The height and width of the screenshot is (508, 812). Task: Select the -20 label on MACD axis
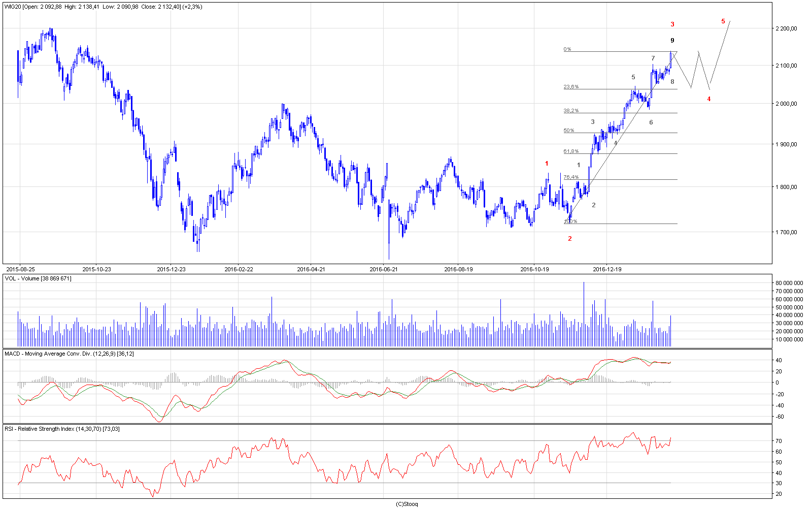click(780, 394)
